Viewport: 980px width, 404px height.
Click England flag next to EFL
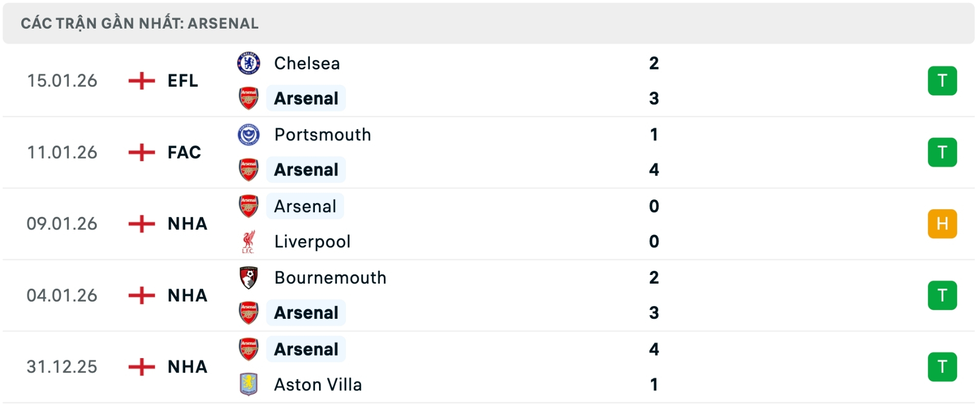[141, 81]
